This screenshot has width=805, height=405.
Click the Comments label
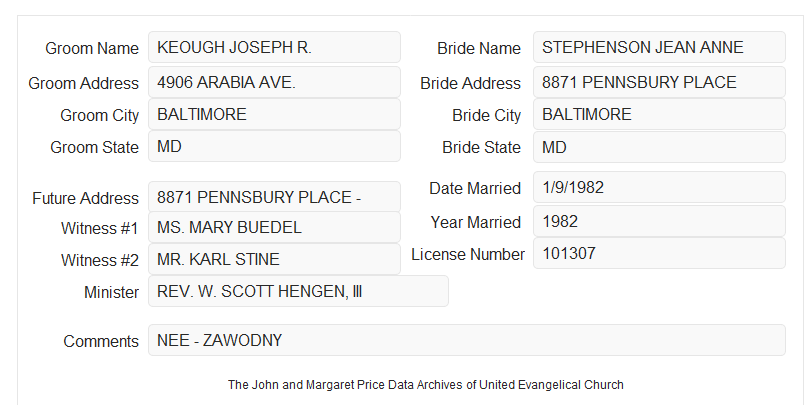(101, 341)
